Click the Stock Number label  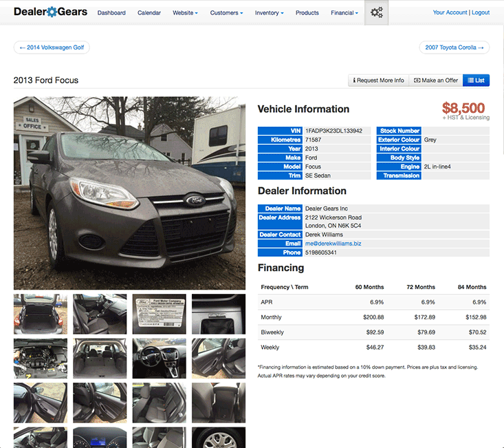[x=399, y=131]
